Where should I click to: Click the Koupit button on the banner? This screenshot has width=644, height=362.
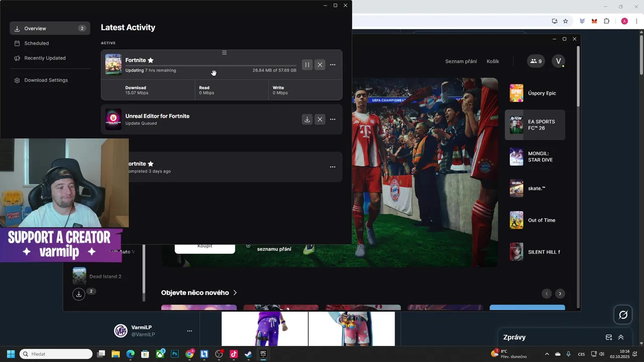tap(205, 247)
